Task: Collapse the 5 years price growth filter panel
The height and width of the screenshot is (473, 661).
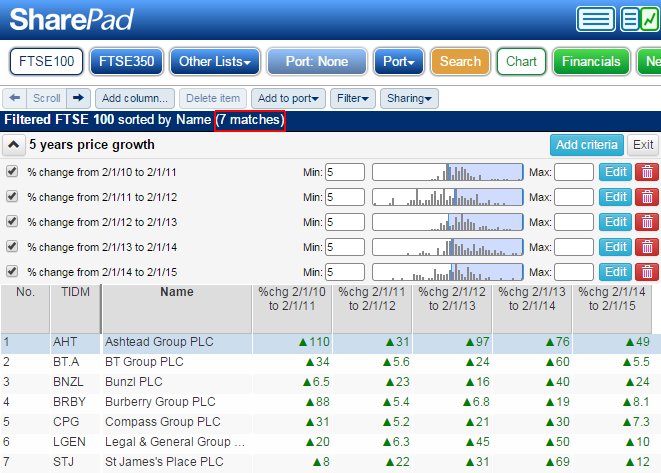Action: tap(13, 145)
